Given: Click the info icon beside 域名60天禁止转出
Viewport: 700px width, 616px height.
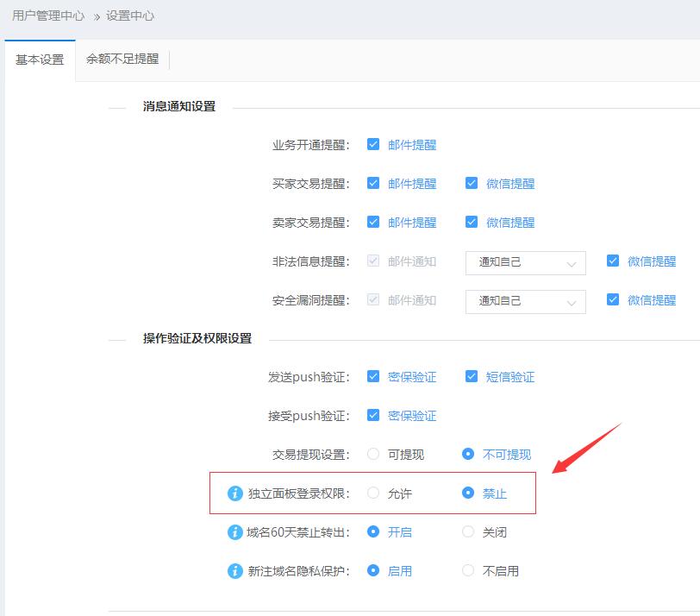Looking at the screenshot, I should pos(233,532).
